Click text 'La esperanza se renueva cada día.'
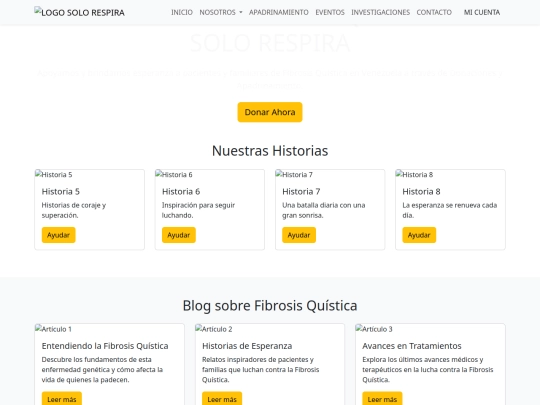Image resolution: width=540 pixels, height=405 pixels. point(450,210)
